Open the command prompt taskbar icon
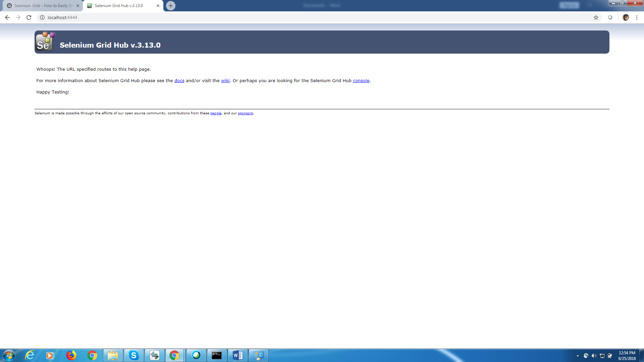The height and width of the screenshot is (362, 644). click(x=217, y=355)
